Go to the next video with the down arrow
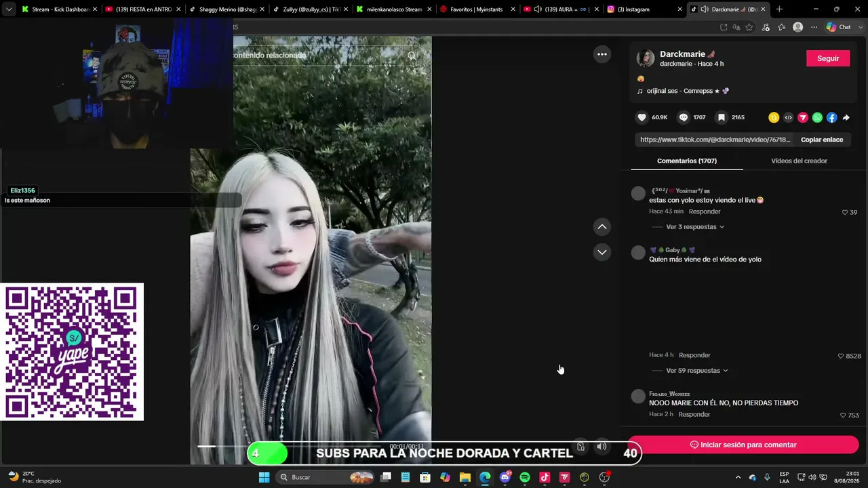Screen dimensions: 868x488 pyautogui.click(x=602, y=252)
